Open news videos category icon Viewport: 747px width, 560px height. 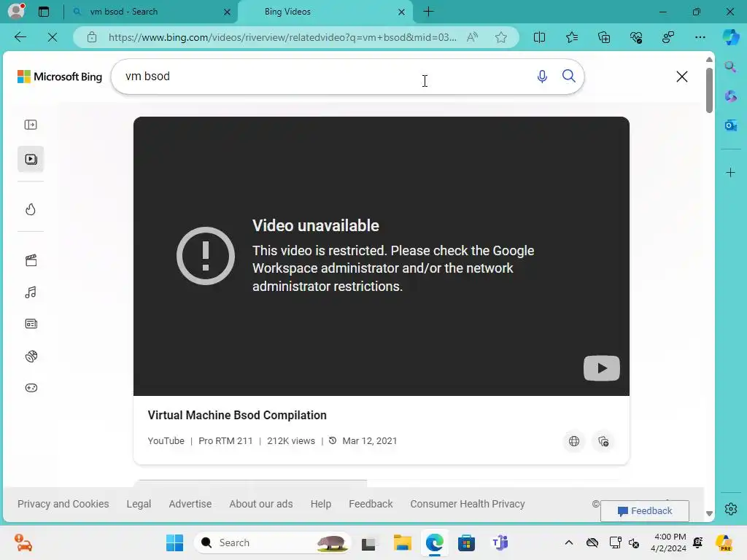click(31, 324)
